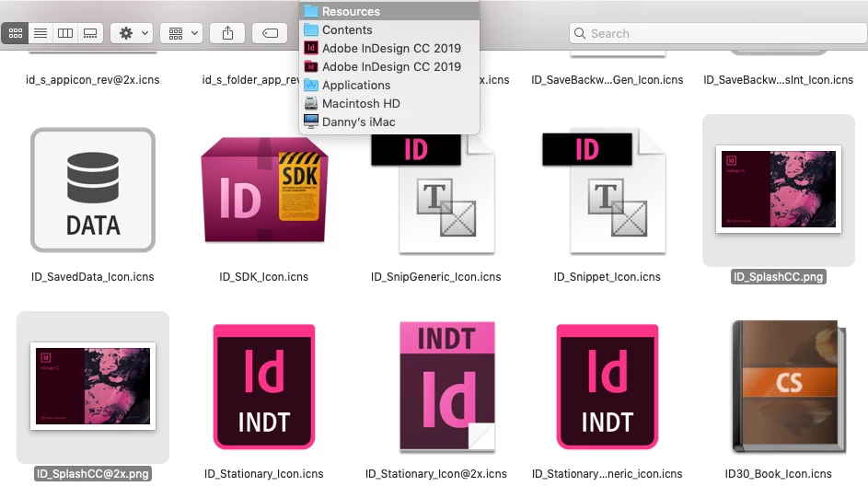Select the ID_Stationary_Icon@2x INDT icon
868x498 pixels.
point(447,387)
